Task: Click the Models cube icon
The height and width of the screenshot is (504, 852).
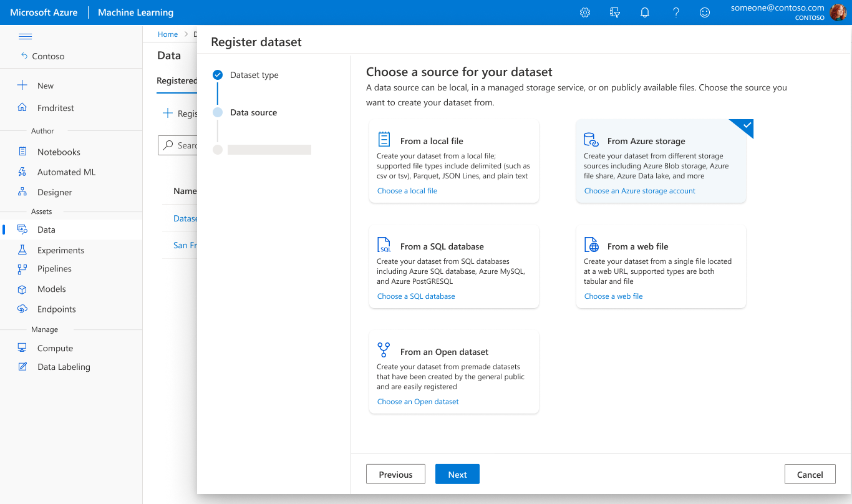Action: [x=22, y=289]
